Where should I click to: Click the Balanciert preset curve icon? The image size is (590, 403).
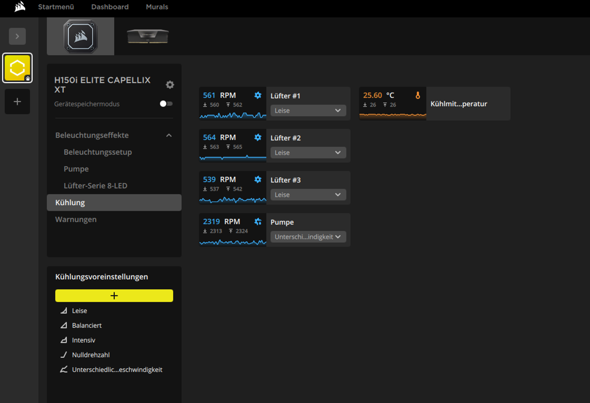tap(64, 325)
